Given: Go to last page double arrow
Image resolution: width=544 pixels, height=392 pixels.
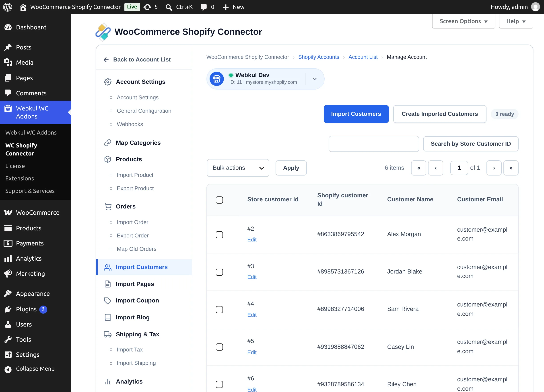Looking at the screenshot, I should pyautogui.click(x=511, y=168).
